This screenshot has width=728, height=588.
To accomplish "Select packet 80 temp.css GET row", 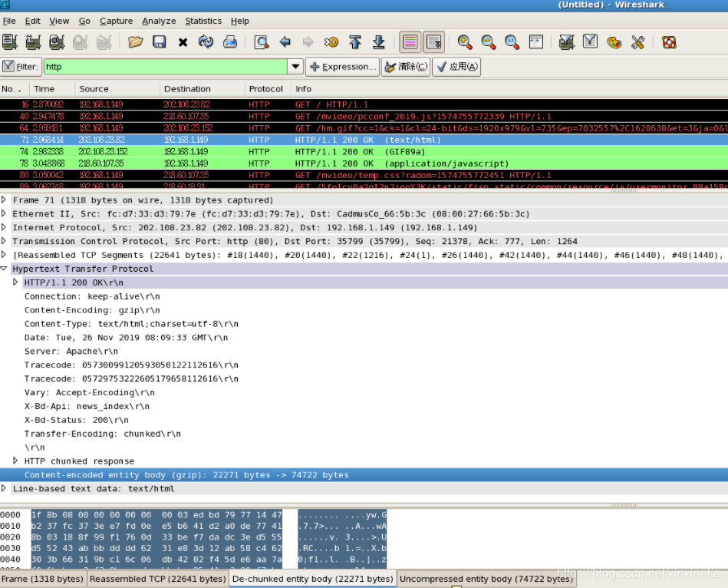I will [x=364, y=175].
